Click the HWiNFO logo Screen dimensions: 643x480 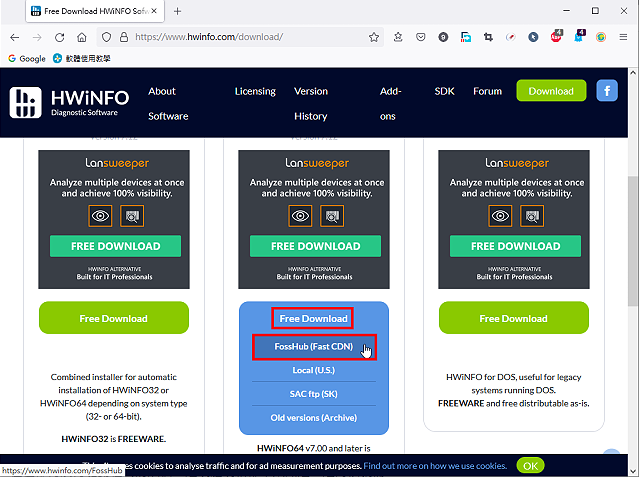click(x=69, y=103)
